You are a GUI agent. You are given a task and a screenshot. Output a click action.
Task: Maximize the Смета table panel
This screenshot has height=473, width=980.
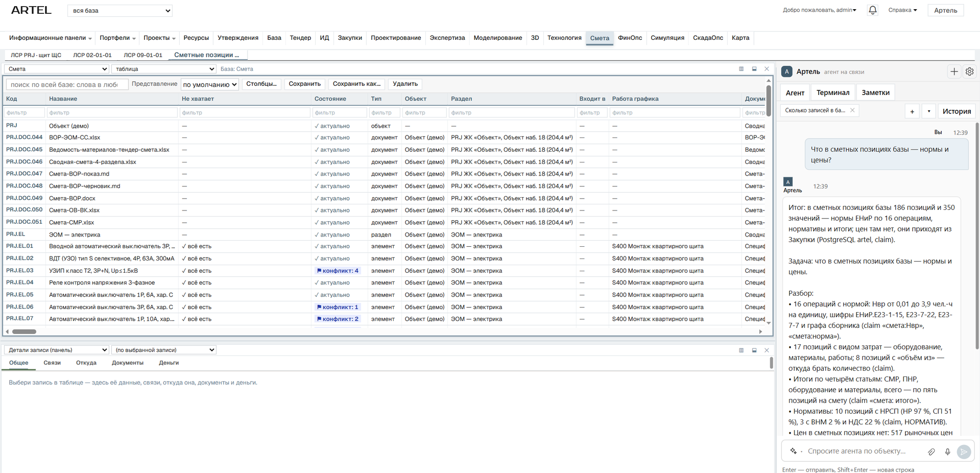754,69
